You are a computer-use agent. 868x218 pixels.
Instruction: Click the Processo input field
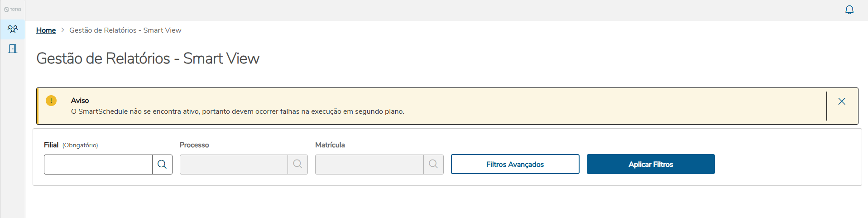234,165
